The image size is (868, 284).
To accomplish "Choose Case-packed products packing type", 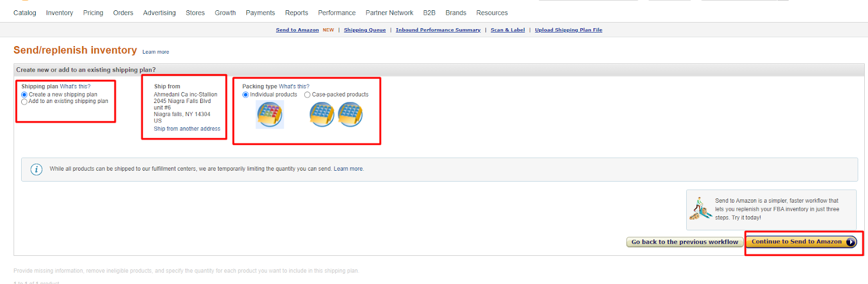I will point(308,95).
